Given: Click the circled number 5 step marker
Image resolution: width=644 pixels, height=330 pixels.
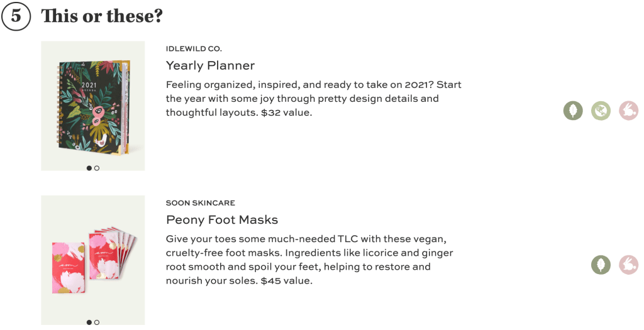Looking at the screenshot, I should pos(16,16).
